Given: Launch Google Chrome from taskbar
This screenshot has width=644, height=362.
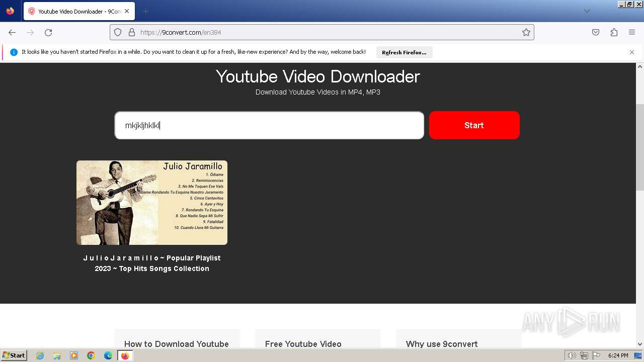Looking at the screenshot, I should 91,355.
